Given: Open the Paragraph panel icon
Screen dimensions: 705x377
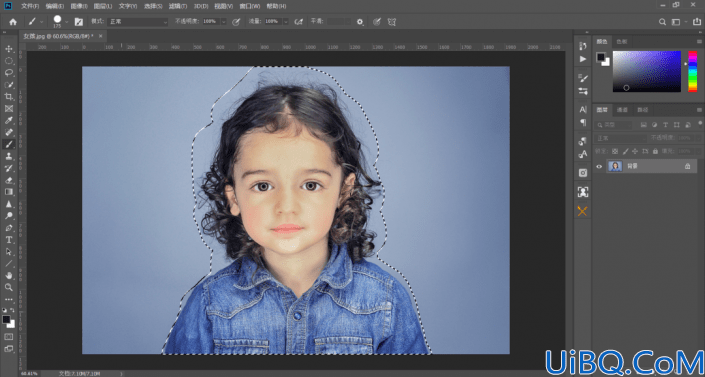Looking at the screenshot, I should tap(583, 122).
